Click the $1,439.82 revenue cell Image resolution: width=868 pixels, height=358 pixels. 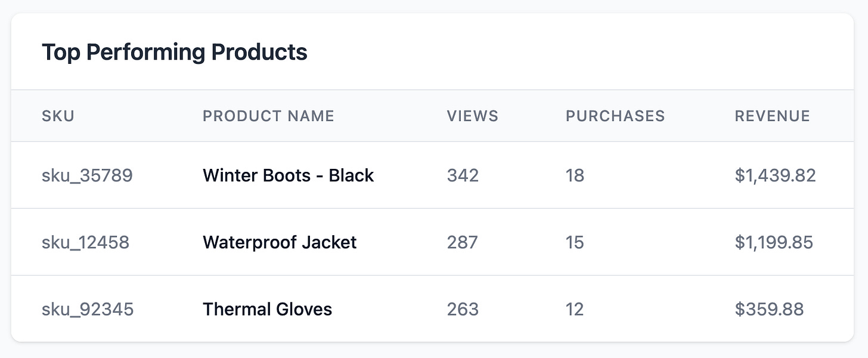click(775, 175)
